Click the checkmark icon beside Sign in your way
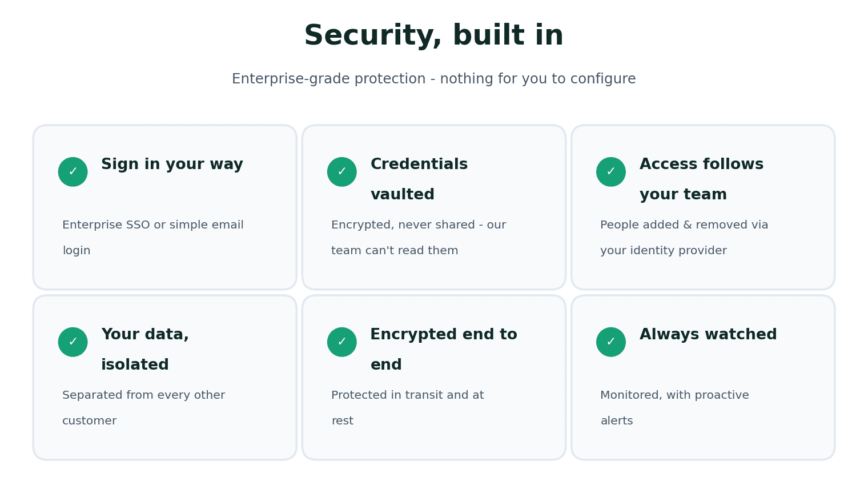Viewport: 868px width, 493px height. [x=73, y=172]
